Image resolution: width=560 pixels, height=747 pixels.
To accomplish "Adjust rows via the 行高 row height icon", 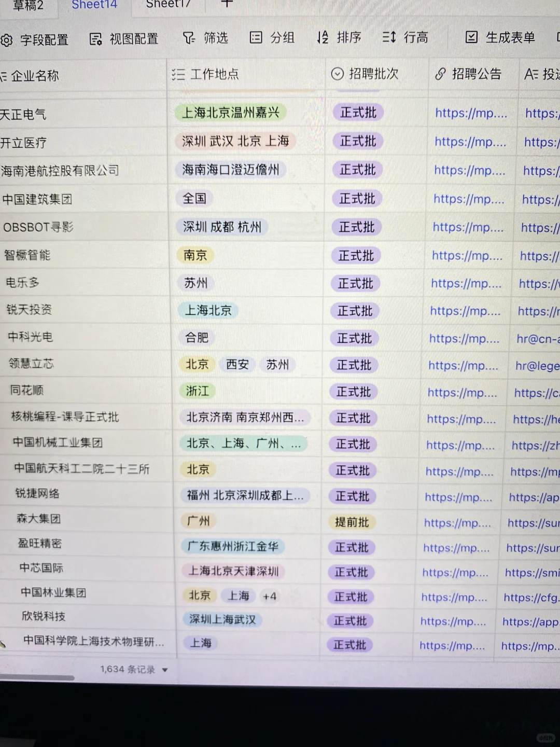I will coord(389,37).
